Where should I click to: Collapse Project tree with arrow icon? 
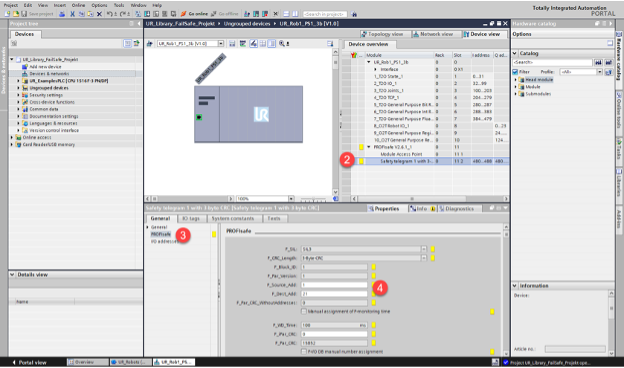pyautogui.click(x=139, y=24)
